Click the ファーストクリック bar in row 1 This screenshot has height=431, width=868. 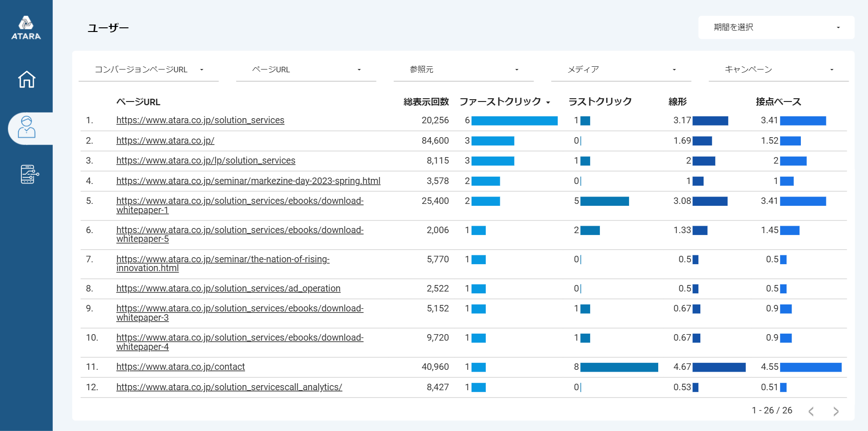click(514, 121)
